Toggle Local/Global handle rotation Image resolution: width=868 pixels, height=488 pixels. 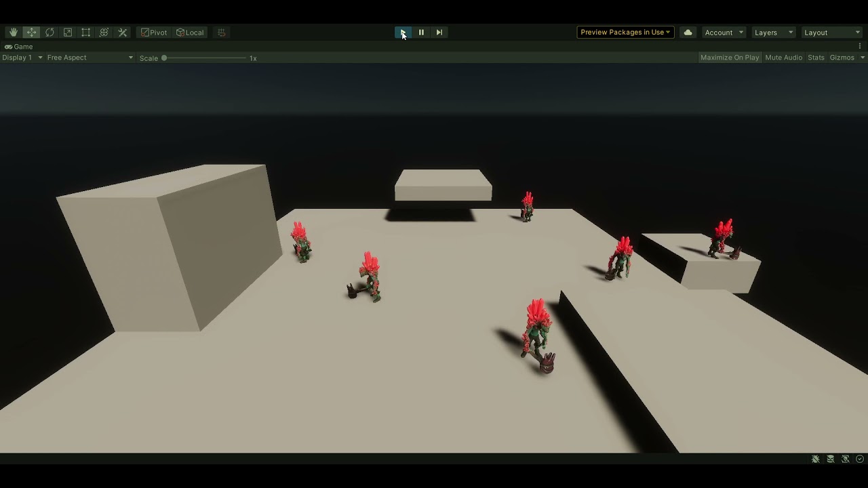(190, 33)
